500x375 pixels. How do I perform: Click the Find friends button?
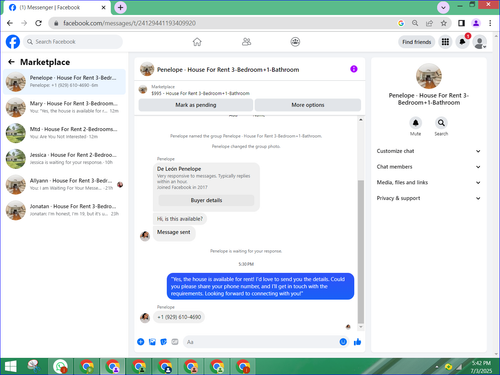[417, 42]
